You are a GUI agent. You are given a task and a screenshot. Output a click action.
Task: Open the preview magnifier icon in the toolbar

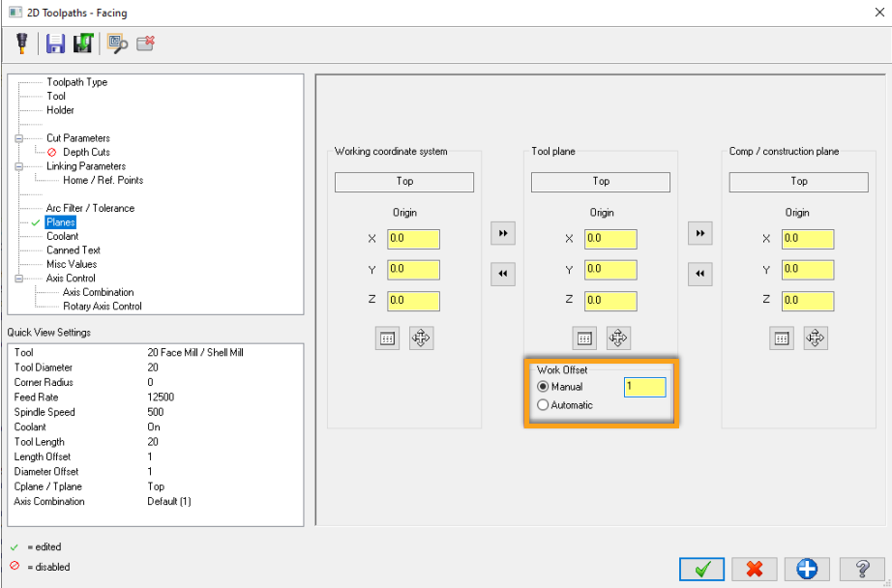pyautogui.click(x=117, y=43)
